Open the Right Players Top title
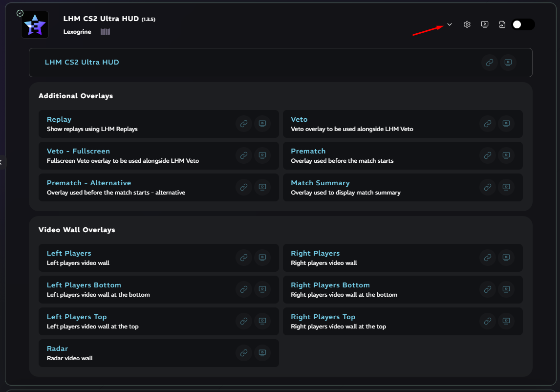The width and height of the screenshot is (560, 392). click(x=323, y=317)
